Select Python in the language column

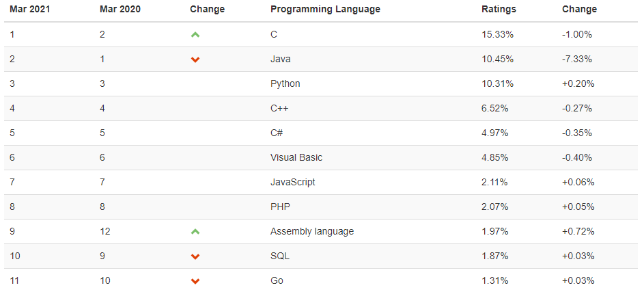tap(285, 83)
